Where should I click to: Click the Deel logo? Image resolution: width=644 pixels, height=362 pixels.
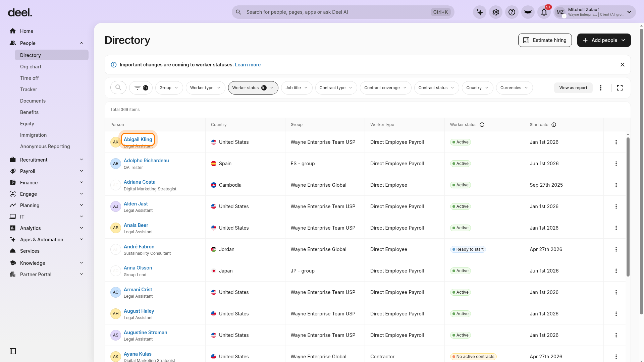click(20, 13)
